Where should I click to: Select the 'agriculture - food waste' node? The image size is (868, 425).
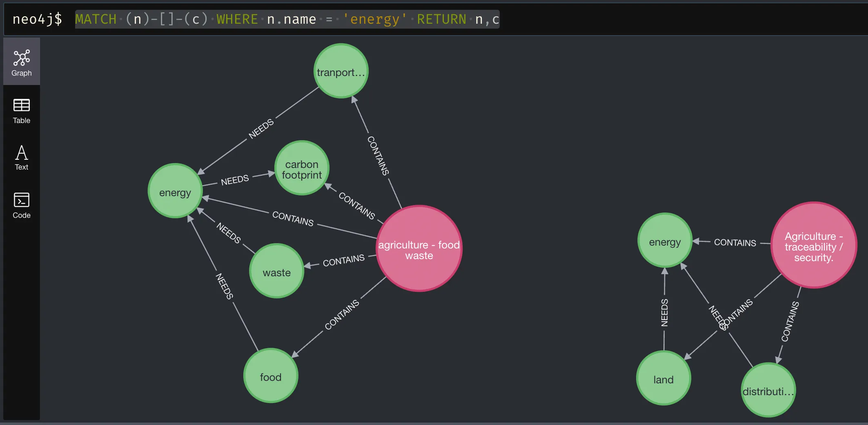point(418,249)
